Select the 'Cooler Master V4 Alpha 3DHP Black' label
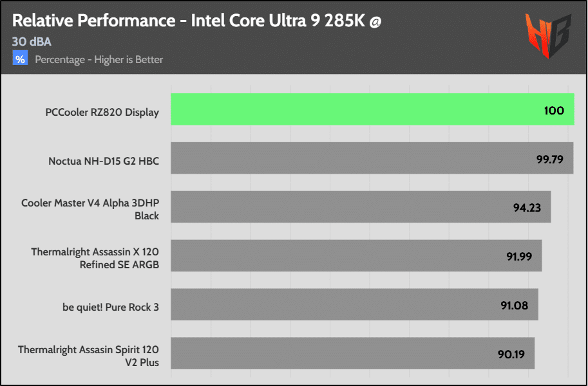This screenshot has width=588, height=386. [90, 209]
